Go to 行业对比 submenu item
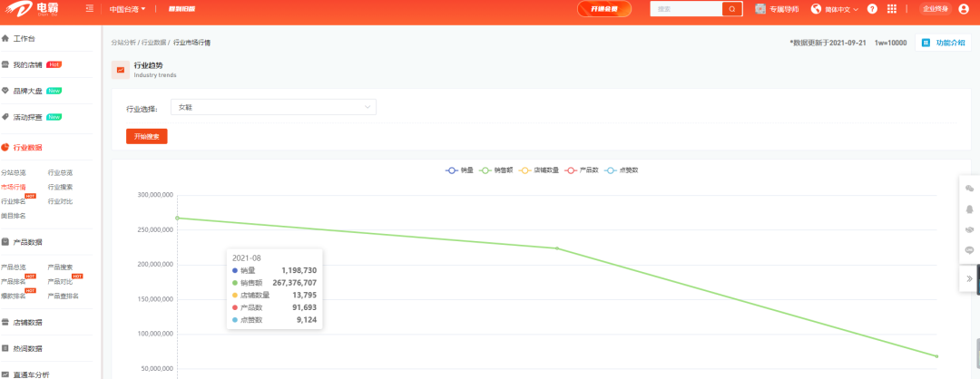 pos(60,201)
